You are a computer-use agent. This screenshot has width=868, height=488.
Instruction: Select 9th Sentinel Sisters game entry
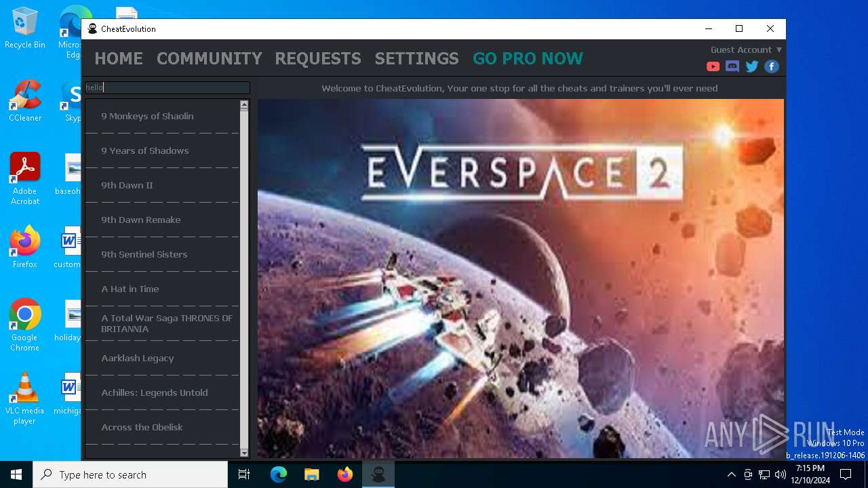click(163, 254)
